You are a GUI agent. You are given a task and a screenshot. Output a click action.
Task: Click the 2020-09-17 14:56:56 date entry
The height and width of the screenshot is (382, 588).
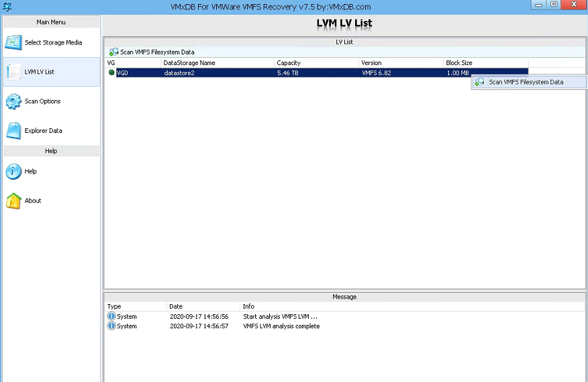click(x=199, y=316)
